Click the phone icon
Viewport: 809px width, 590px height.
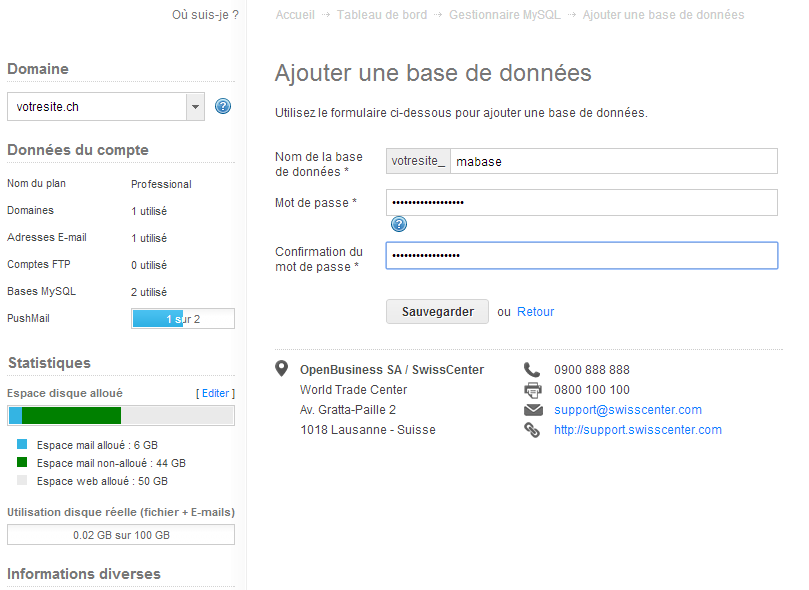pos(532,370)
